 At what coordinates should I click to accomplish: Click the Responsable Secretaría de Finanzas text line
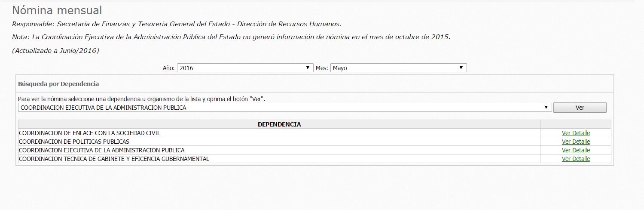coord(177,24)
